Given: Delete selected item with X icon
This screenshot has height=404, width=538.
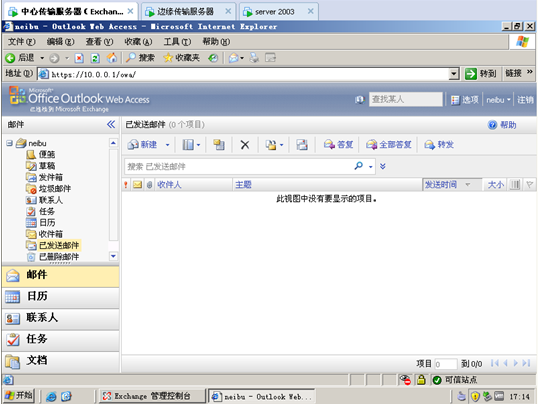Looking at the screenshot, I should [x=245, y=145].
